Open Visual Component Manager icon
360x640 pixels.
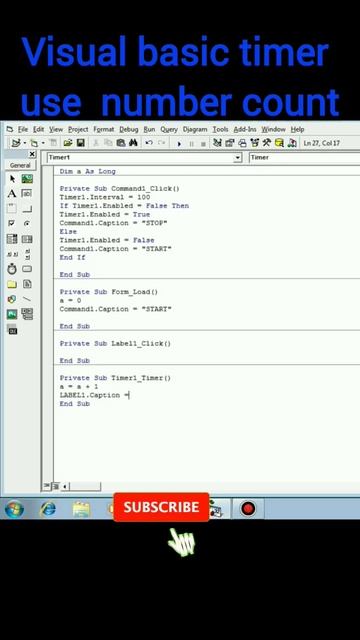point(292,143)
